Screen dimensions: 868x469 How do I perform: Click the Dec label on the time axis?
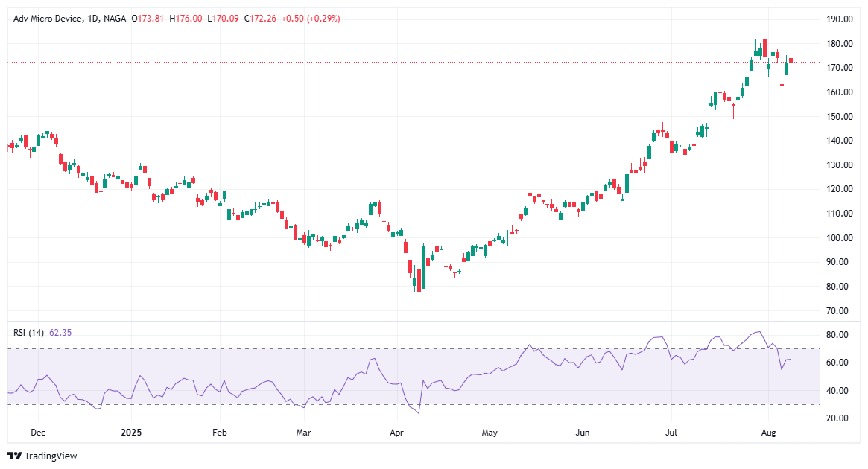[38, 432]
